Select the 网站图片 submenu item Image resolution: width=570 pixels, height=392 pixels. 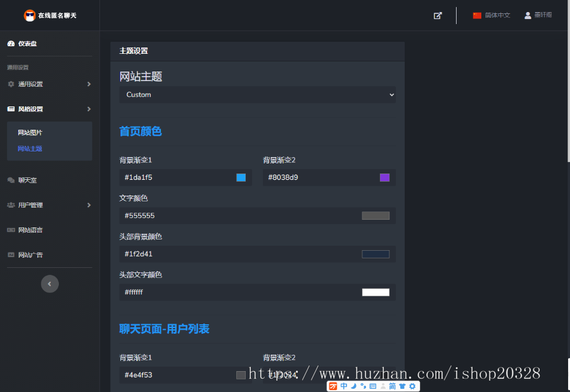coord(30,133)
